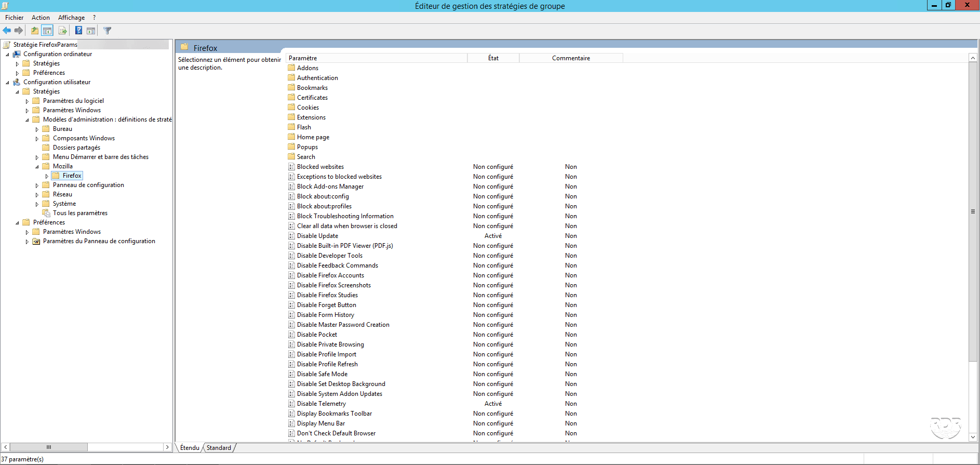Select the Disable Private Browsing setting

pos(330,344)
